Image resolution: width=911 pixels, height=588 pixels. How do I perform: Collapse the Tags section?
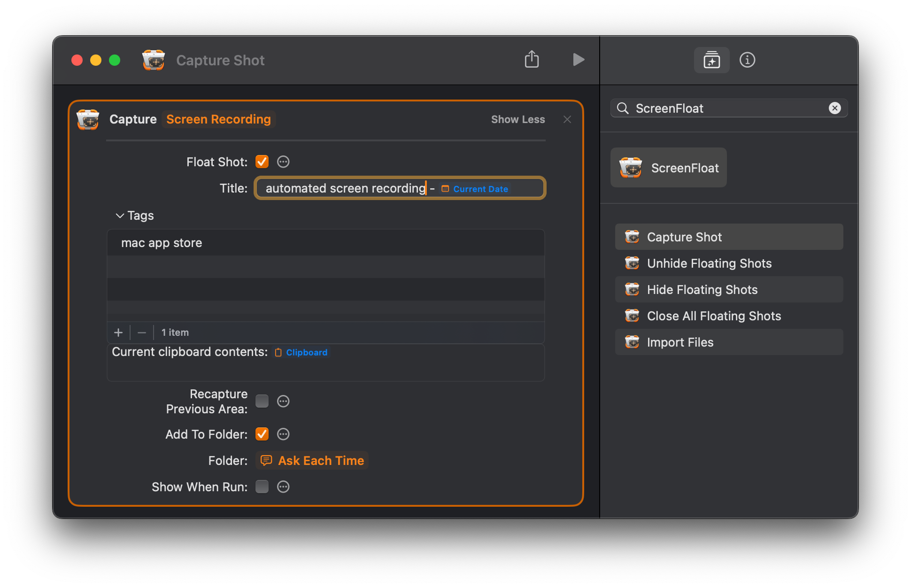120,216
